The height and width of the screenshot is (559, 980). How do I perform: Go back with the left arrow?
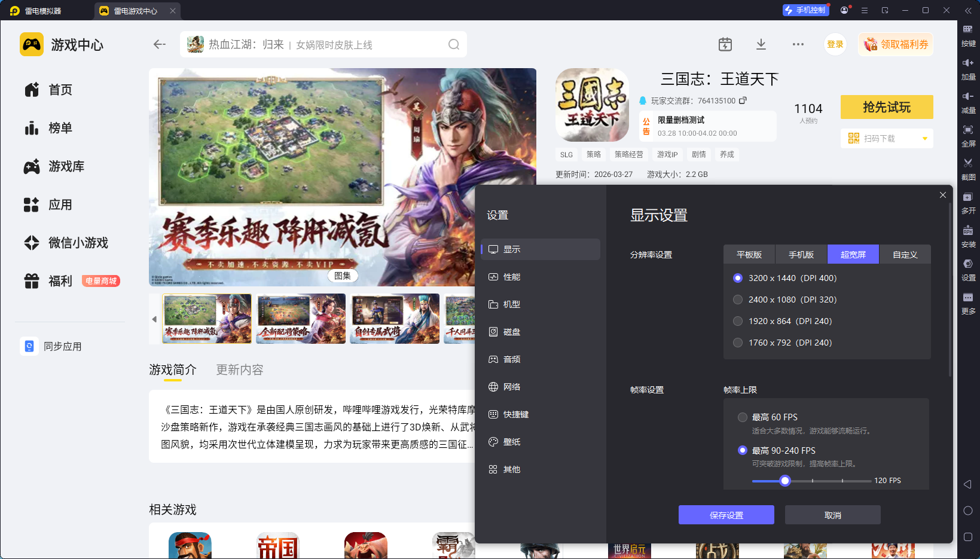[x=159, y=44]
